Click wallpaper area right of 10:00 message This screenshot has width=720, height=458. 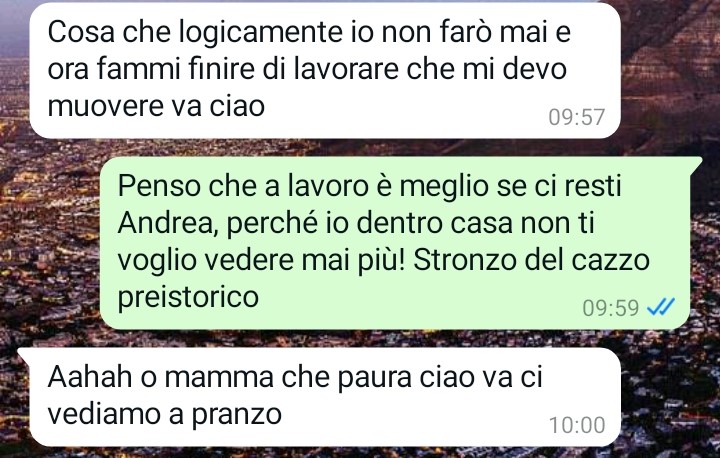click(x=670, y=397)
